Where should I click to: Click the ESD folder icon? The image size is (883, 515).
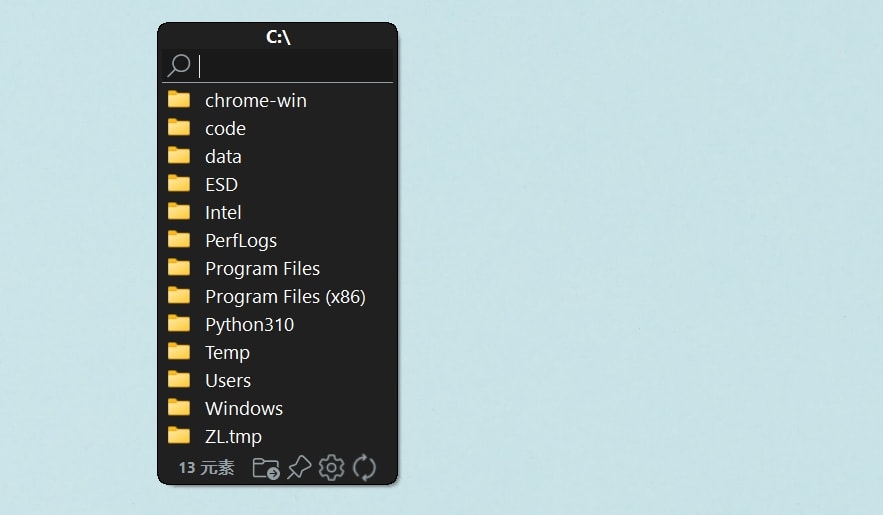click(179, 184)
